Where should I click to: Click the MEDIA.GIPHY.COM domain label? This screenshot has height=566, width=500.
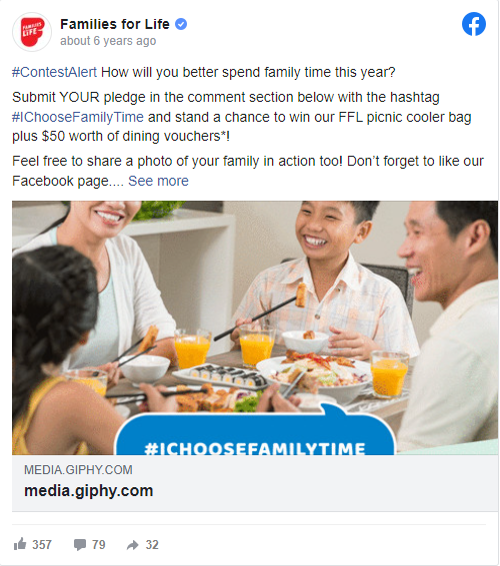[x=78, y=470]
